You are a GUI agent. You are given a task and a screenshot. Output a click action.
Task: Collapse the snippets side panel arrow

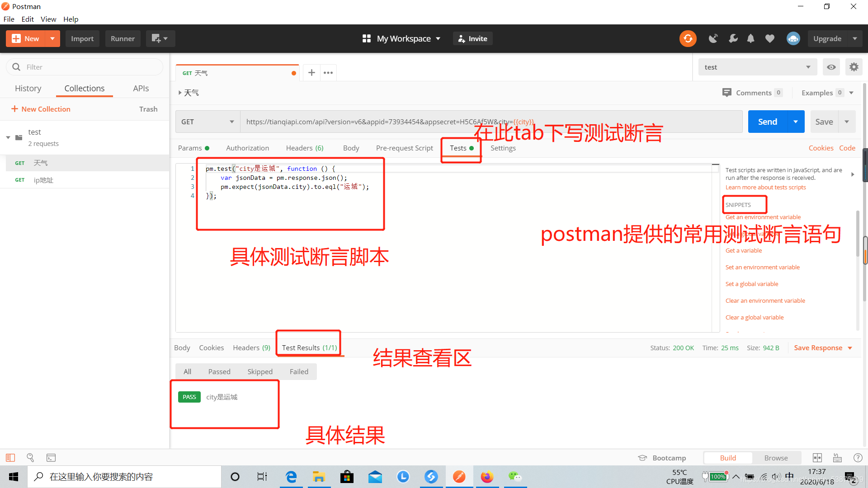853,174
